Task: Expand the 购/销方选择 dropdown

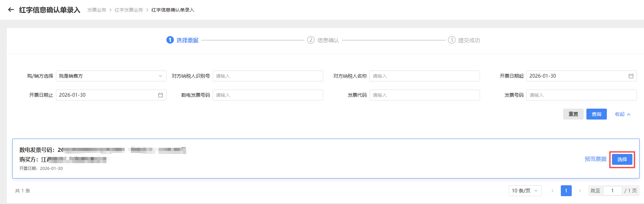Action: (x=111, y=76)
